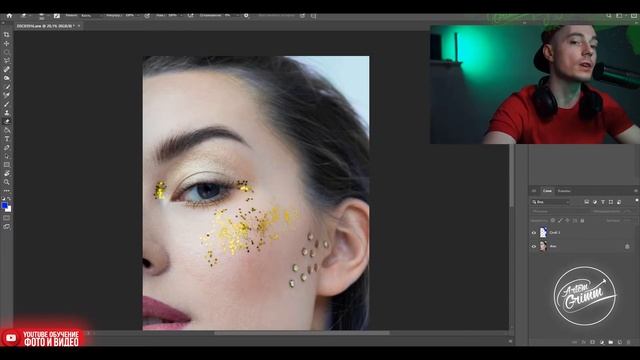Image resolution: width=640 pixels, height=360 pixels.
Task: Toggle shape layer filter in Layers panel
Action: coord(611,202)
